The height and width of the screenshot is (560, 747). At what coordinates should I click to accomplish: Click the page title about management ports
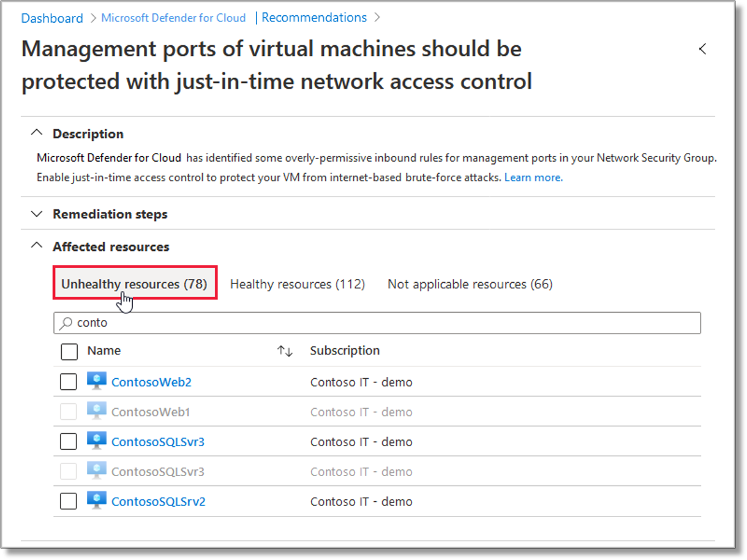pyautogui.click(x=277, y=65)
